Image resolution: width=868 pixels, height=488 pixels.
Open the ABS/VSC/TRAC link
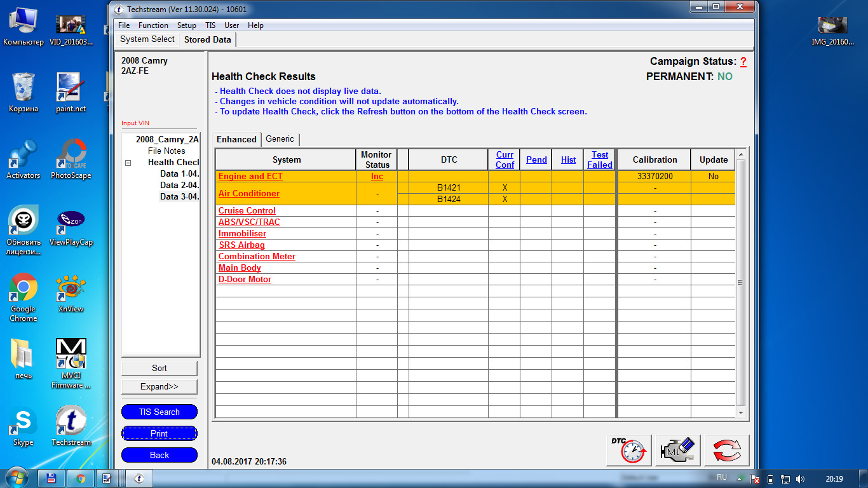pyautogui.click(x=249, y=222)
